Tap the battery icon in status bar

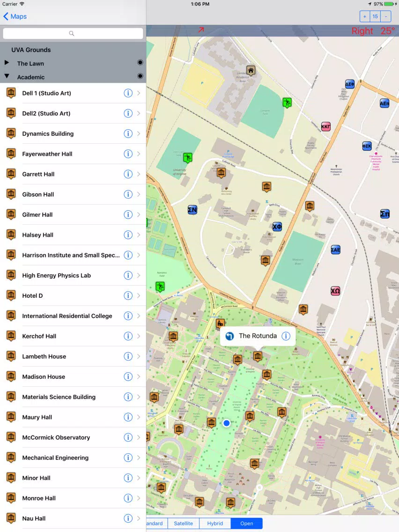tap(389, 4)
